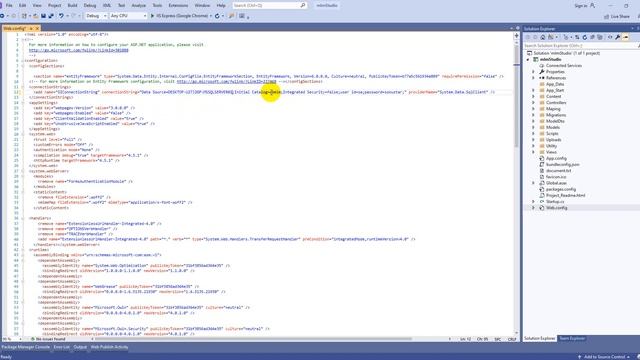
Task: Click the New Project toolbar icon
Action: pos(24,16)
